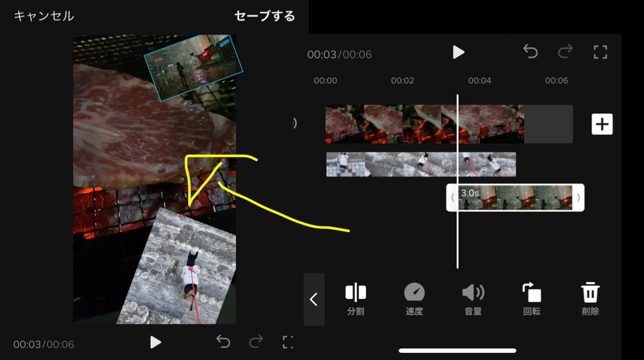Rotate the clip with the 回転 icon
This screenshot has height=360, width=644.
coord(531,298)
